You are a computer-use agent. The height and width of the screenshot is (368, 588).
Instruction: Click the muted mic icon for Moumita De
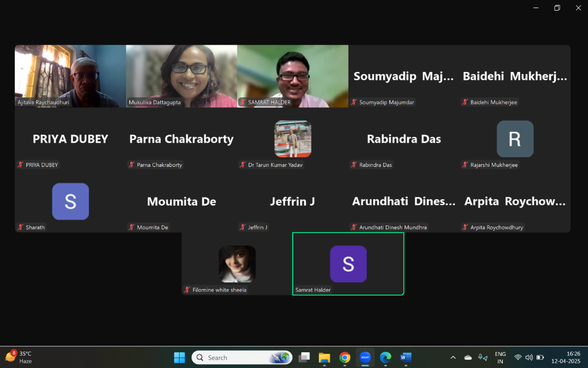point(131,227)
